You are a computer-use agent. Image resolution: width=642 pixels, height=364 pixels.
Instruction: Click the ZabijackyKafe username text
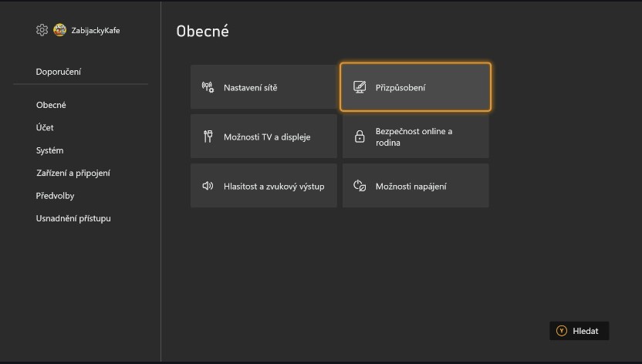click(x=96, y=30)
